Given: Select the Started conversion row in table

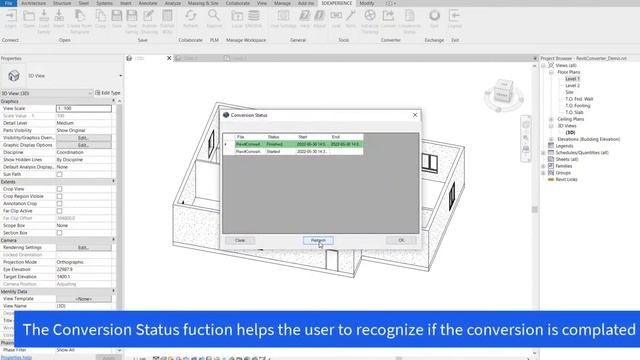Looking at the screenshot, I should click(293, 151).
